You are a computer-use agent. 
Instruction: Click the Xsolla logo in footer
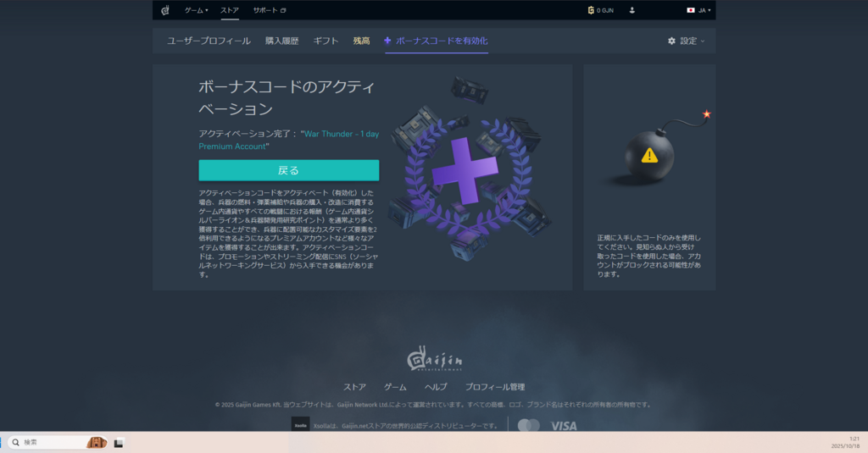click(300, 425)
